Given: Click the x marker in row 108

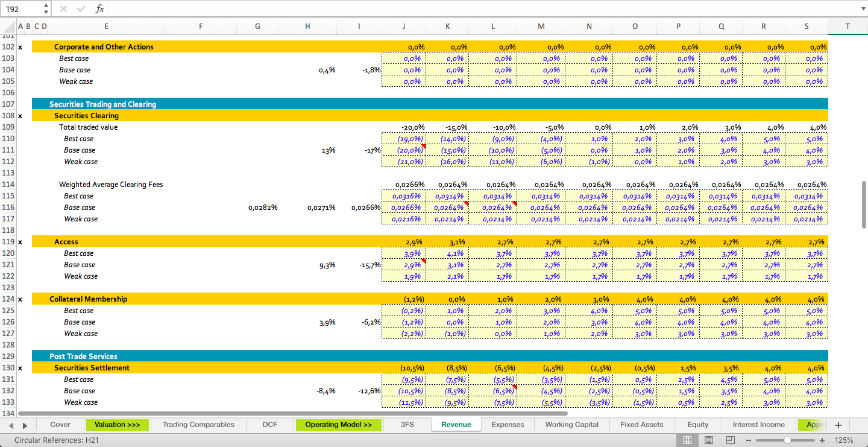Looking at the screenshot, I should [x=20, y=116].
